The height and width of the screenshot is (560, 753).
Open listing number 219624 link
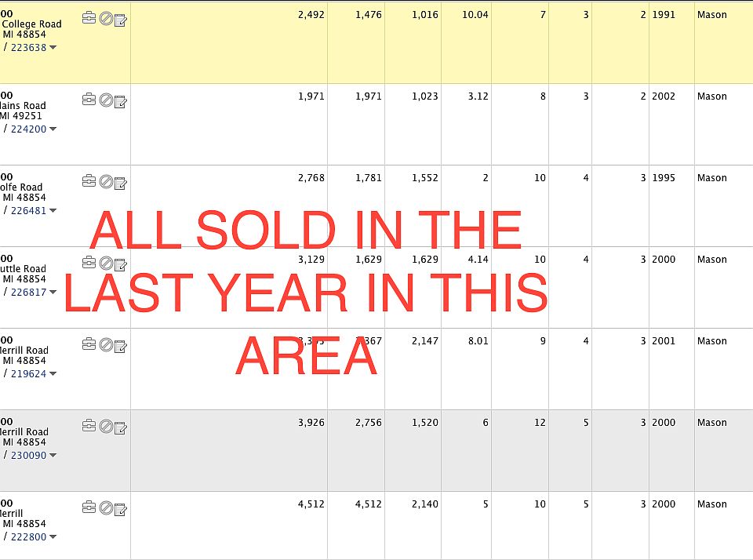point(28,373)
